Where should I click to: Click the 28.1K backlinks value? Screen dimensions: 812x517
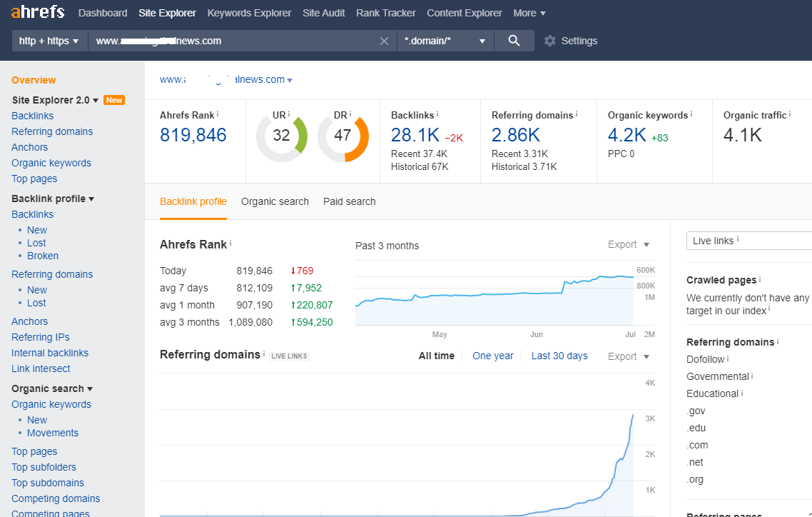tap(415, 135)
